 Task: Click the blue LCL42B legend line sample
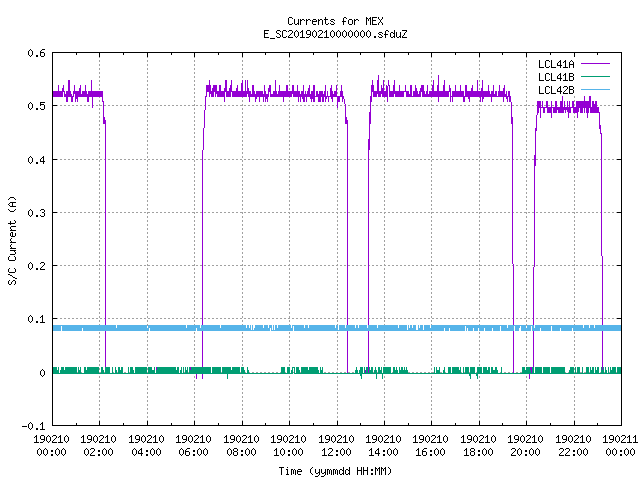[595, 90]
